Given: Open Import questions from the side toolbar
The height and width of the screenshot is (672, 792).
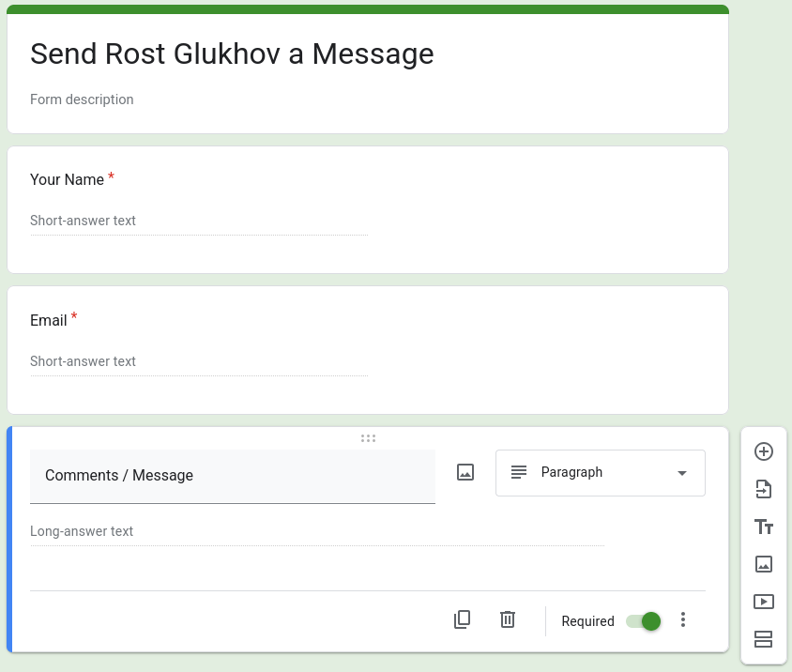Looking at the screenshot, I should pyautogui.click(x=764, y=489).
